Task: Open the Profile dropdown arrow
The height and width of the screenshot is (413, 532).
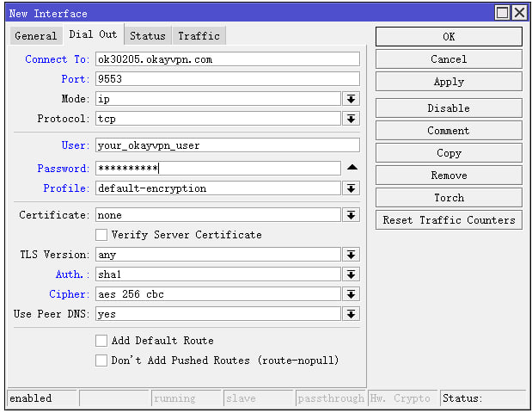Action: [x=352, y=188]
